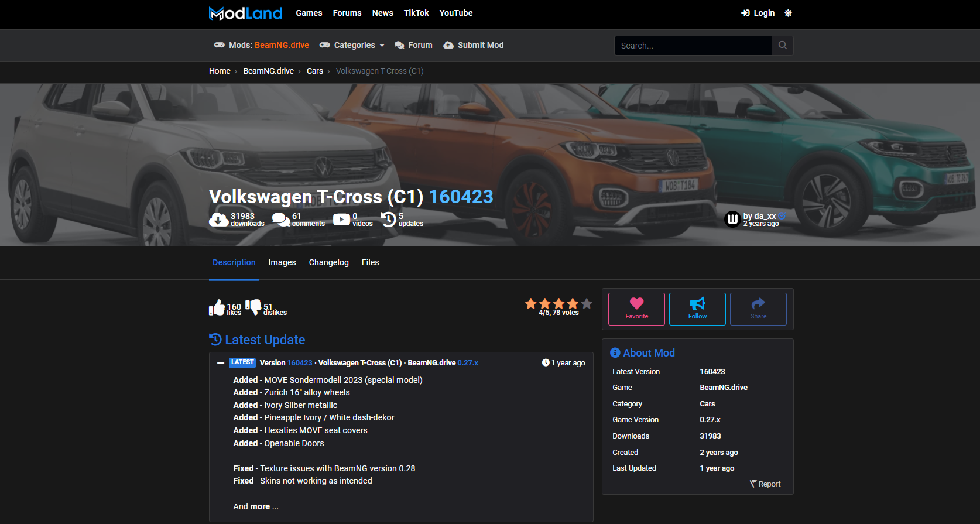Image resolution: width=980 pixels, height=524 pixels.
Task: Click the Latest Update heading icon
Action: [215, 340]
